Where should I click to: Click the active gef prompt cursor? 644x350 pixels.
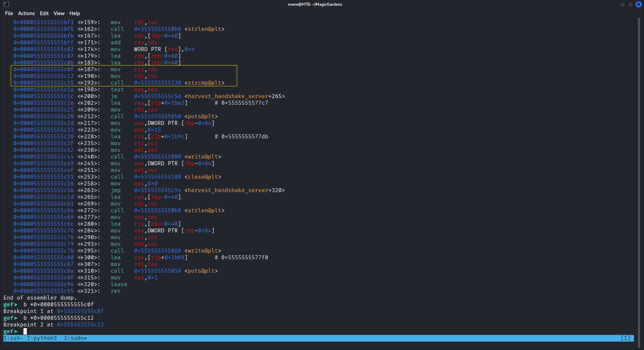[25, 332]
